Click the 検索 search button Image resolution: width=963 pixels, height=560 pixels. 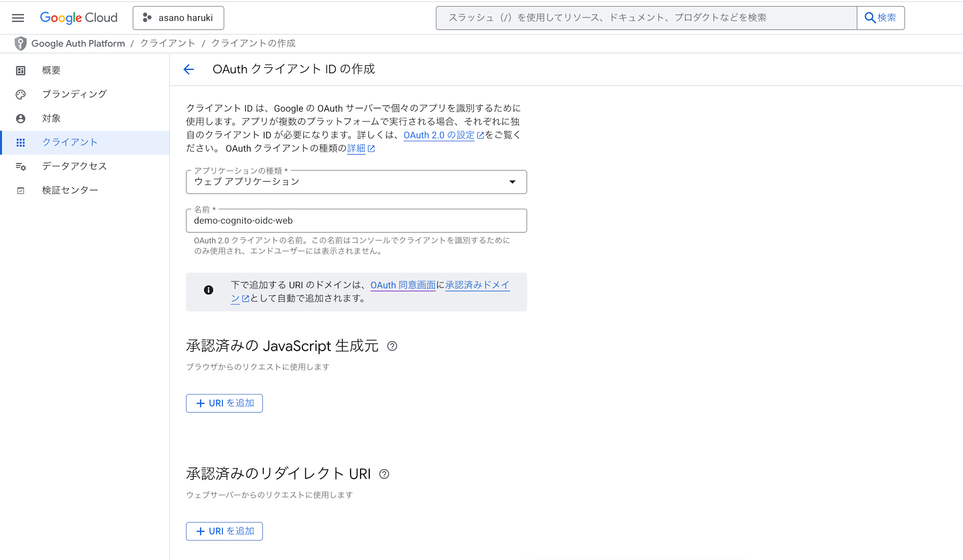click(881, 18)
